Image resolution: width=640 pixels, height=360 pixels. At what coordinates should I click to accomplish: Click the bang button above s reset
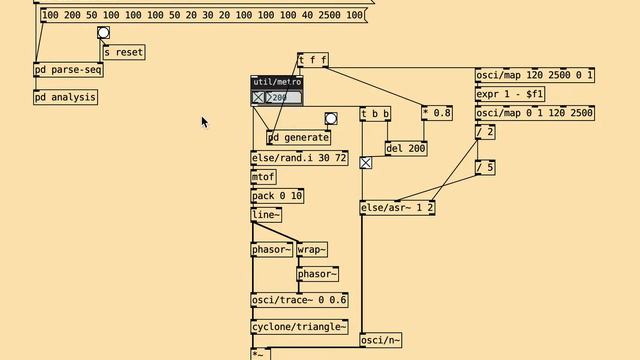click(103, 32)
